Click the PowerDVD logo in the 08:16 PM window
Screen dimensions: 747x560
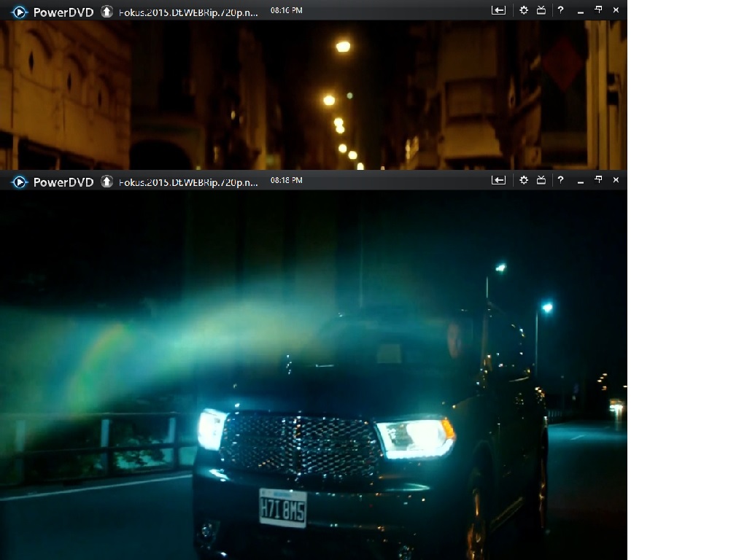[x=20, y=12]
